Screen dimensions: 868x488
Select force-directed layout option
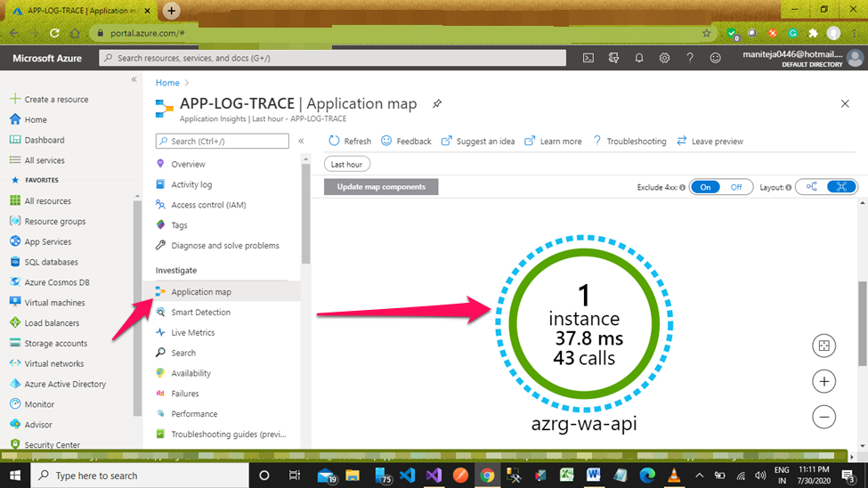[841, 187]
